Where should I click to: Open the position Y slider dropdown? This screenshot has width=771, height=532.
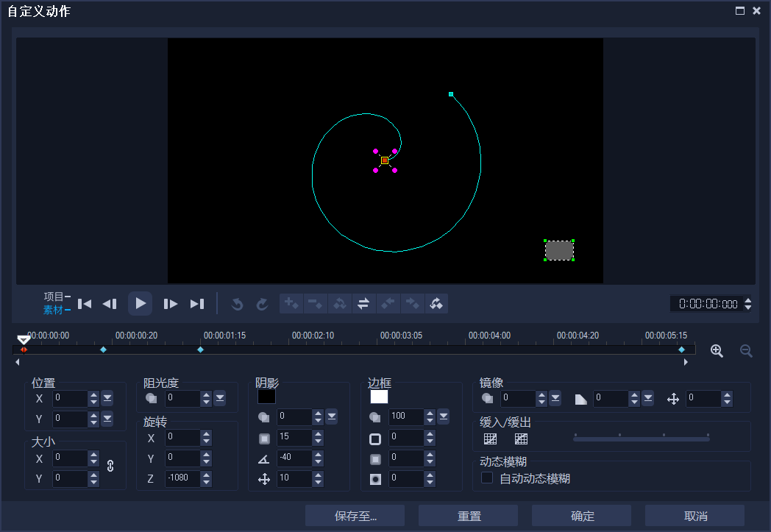coord(107,419)
